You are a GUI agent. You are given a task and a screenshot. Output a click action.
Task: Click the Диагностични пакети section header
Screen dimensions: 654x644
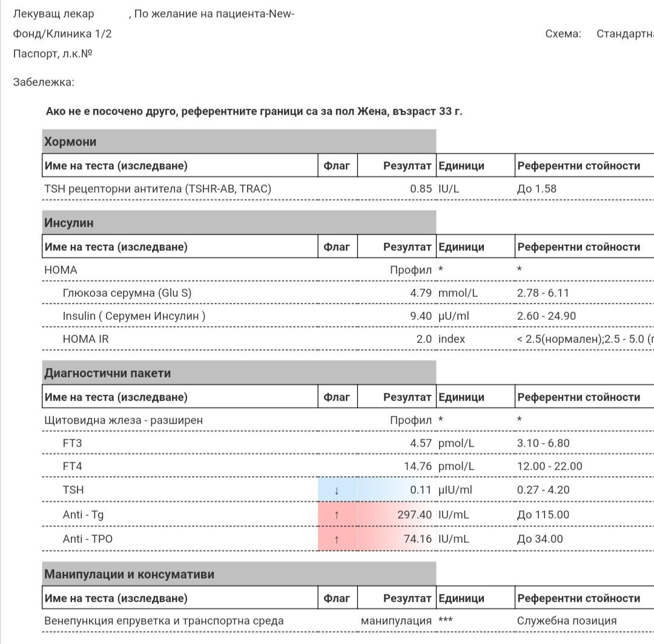click(x=107, y=373)
